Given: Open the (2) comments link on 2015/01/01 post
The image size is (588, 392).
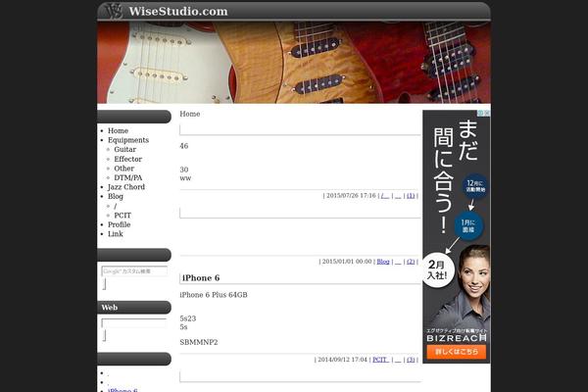Looking at the screenshot, I should click(411, 262).
